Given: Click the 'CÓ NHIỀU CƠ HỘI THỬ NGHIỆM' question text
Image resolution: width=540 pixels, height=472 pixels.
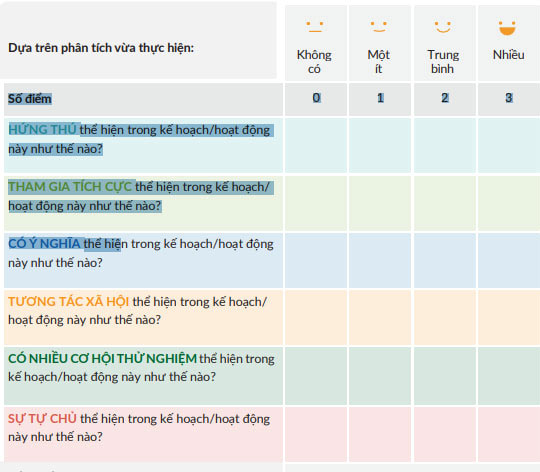Looking at the screenshot, I should [x=141, y=368].
